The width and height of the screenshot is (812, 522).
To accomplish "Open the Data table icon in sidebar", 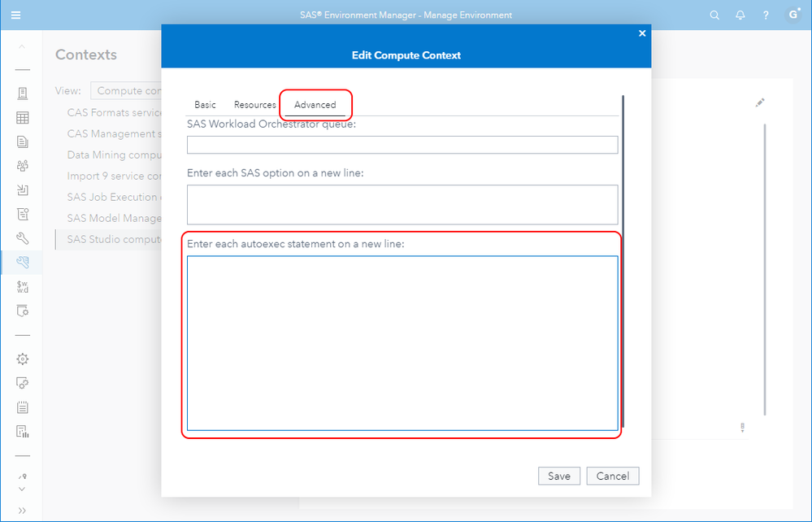I will 23,118.
